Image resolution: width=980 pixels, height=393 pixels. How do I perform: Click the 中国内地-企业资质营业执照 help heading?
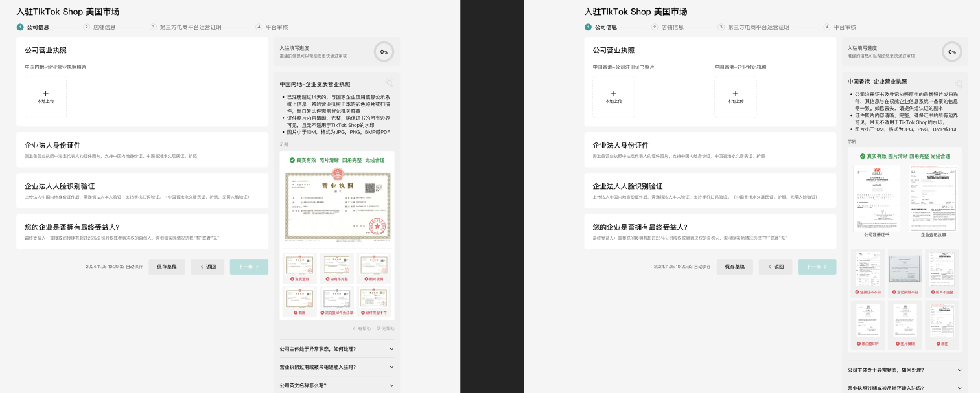(x=314, y=84)
